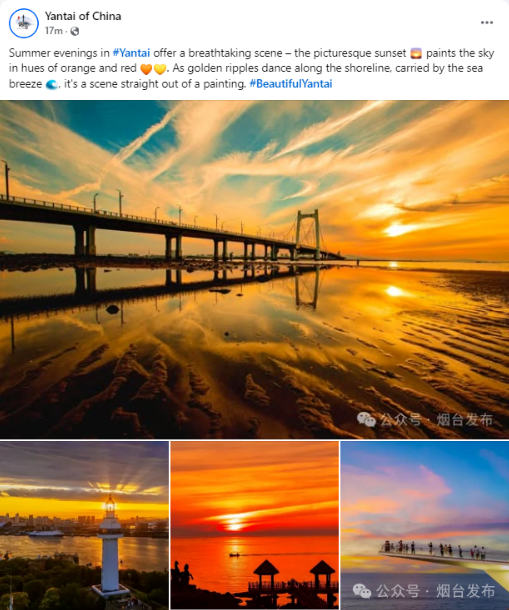Image resolution: width=509 pixels, height=610 pixels.
Task: Click the small boat in the red sunset photo
Action: [x=234, y=555]
